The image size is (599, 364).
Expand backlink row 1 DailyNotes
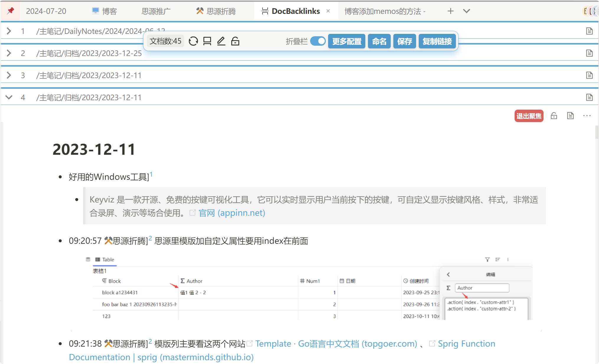pyautogui.click(x=9, y=31)
